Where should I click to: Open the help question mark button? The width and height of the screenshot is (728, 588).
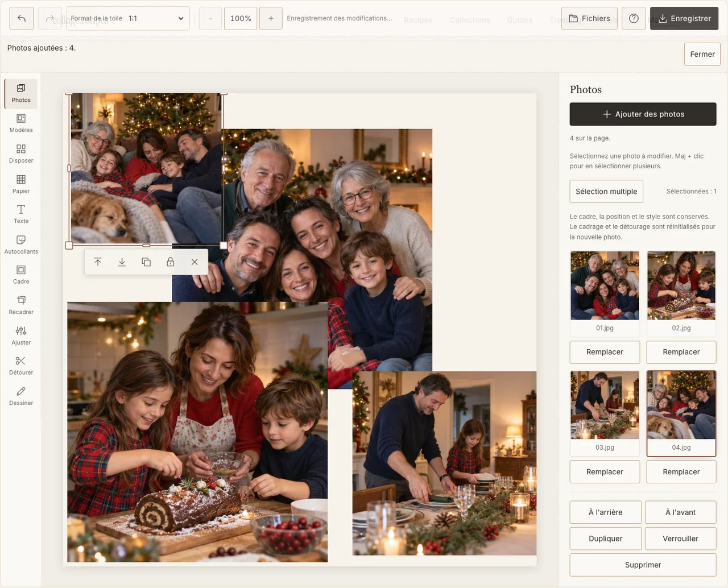(x=634, y=18)
